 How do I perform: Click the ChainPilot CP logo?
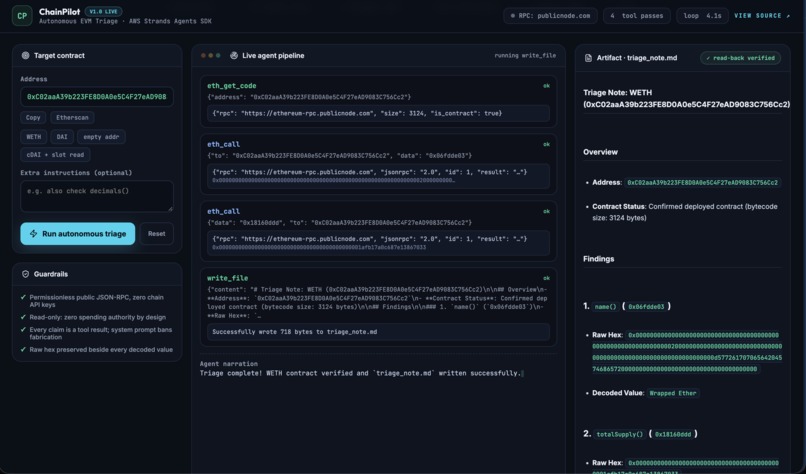point(22,15)
